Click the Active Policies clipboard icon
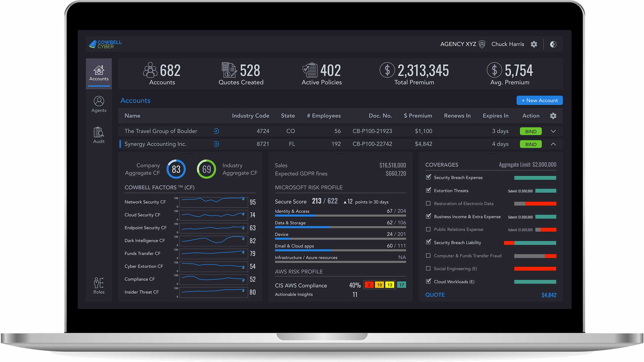The width and height of the screenshot is (644, 362). tap(310, 70)
